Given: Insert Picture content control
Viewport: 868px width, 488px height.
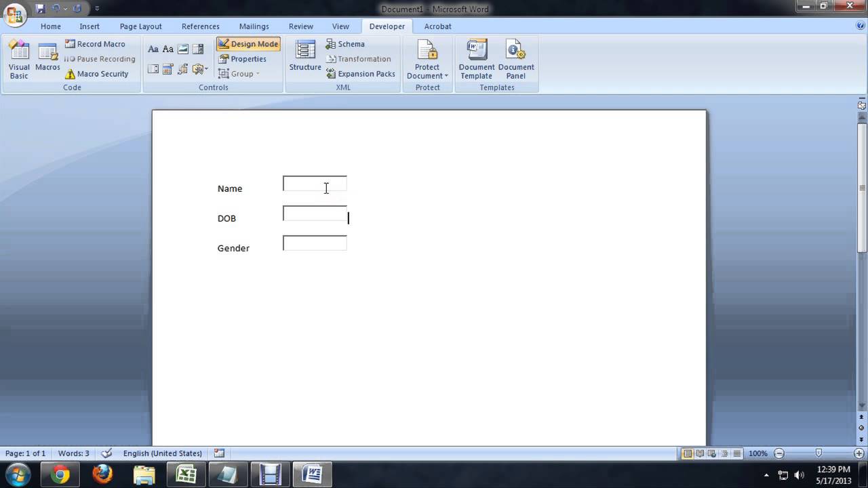Looking at the screenshot, I should coord(183,49).
